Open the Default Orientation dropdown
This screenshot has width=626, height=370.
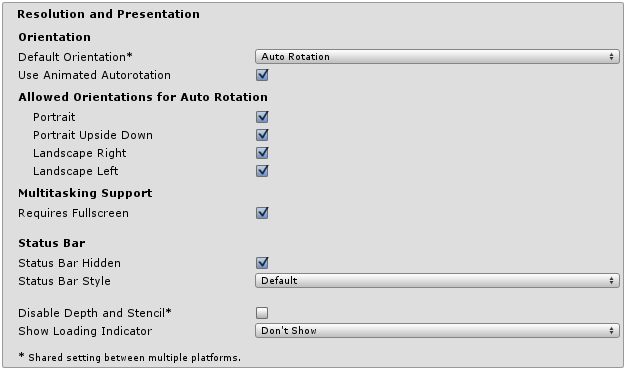[437, 57]
